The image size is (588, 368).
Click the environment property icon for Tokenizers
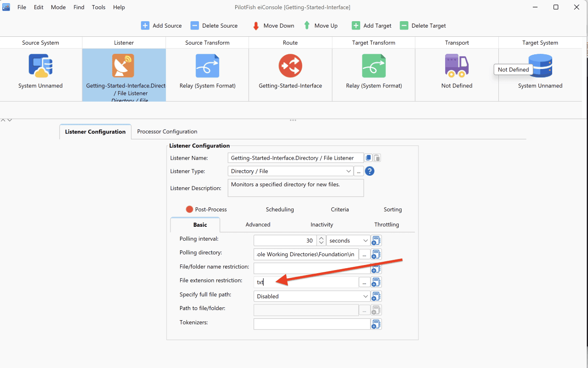click(x=376, y=324)
